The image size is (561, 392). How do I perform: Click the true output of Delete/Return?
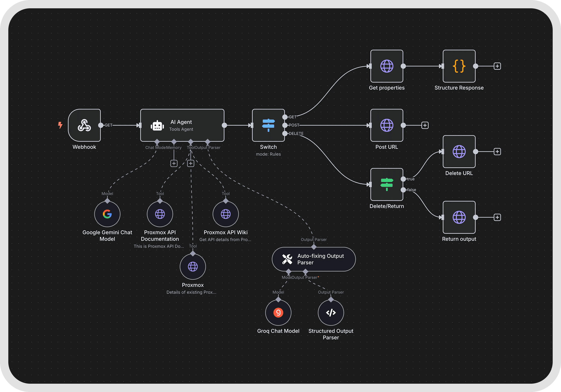point(403,179)
